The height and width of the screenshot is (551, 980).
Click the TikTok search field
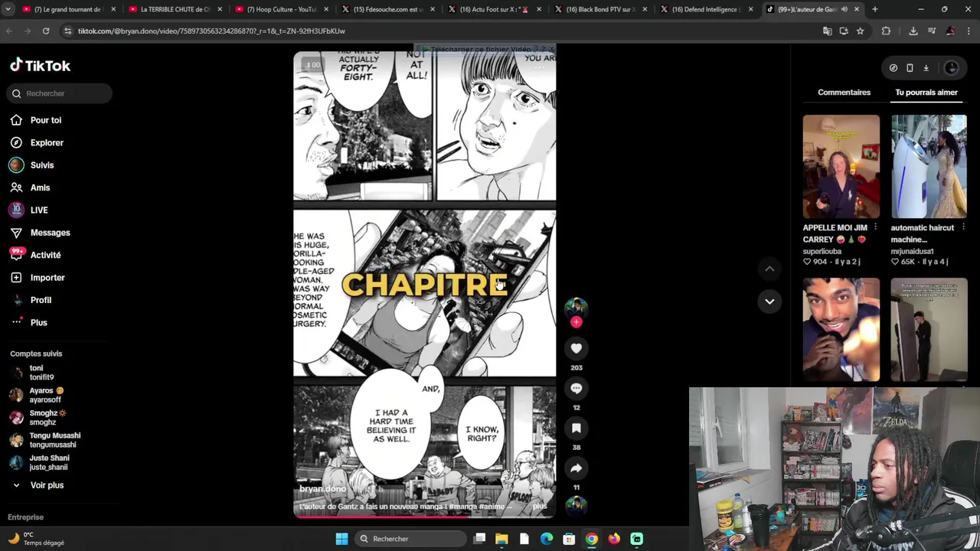tap(58, 93)
